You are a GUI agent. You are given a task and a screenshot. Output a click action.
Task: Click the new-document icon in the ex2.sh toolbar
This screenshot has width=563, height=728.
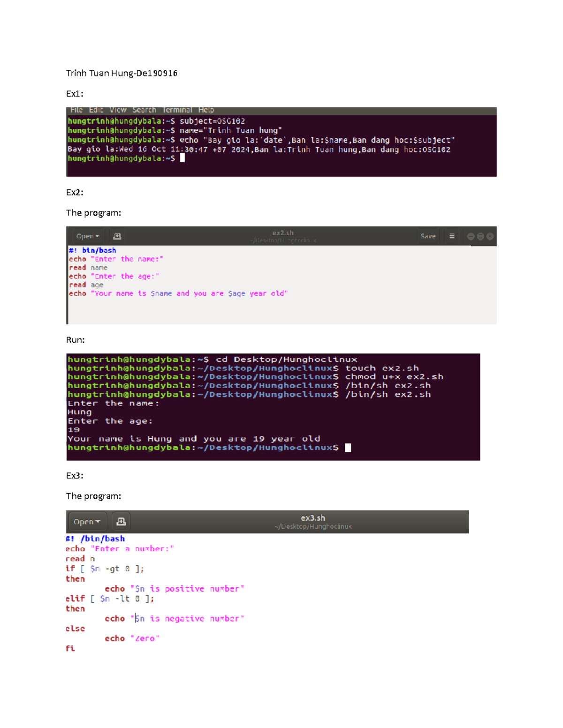[x=117, y=236]
